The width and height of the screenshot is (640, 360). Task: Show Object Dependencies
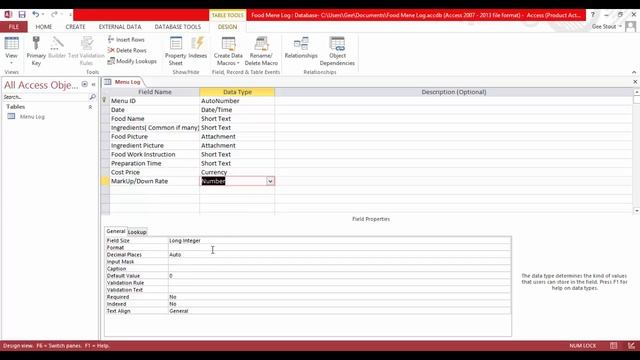pyautogui.click(x=337, y=50)
